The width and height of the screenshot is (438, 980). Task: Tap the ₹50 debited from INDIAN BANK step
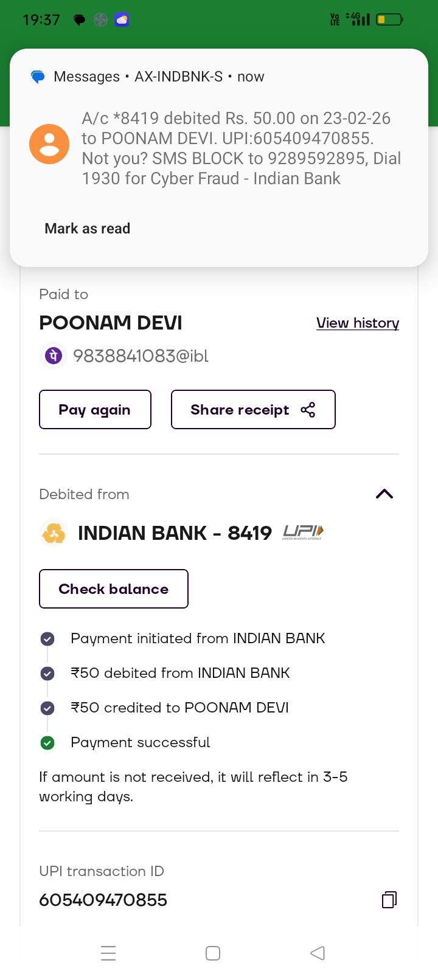(x=180, y=673)
